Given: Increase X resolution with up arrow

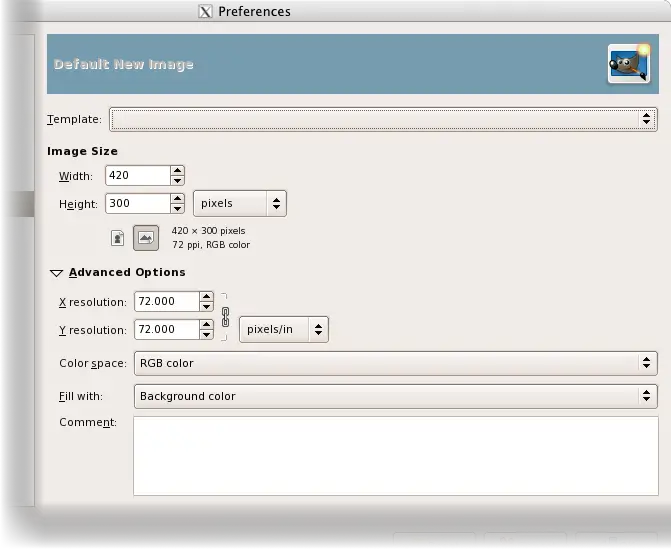Looking at the screenshot, I should point(206,296).
